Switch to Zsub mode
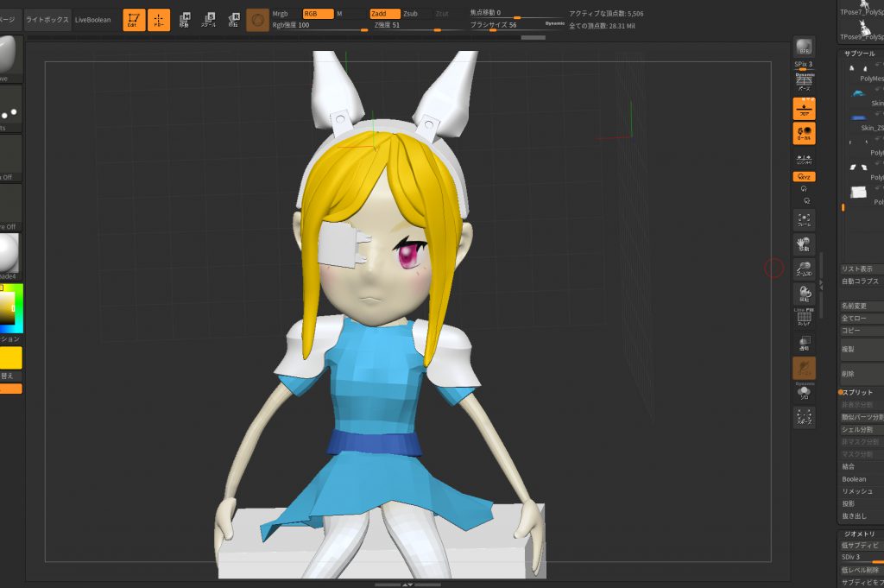Screen dimensions: 884x588 [410, 14]
